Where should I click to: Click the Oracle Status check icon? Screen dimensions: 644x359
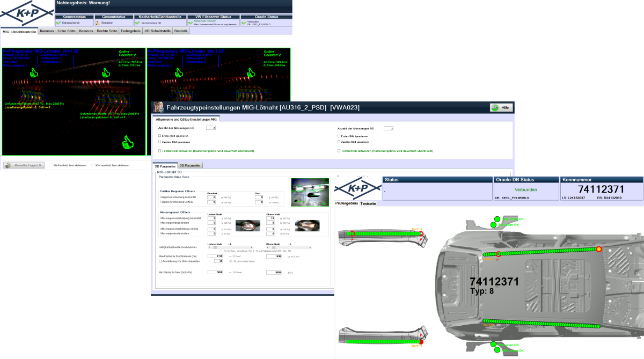(x=244, y=23)
